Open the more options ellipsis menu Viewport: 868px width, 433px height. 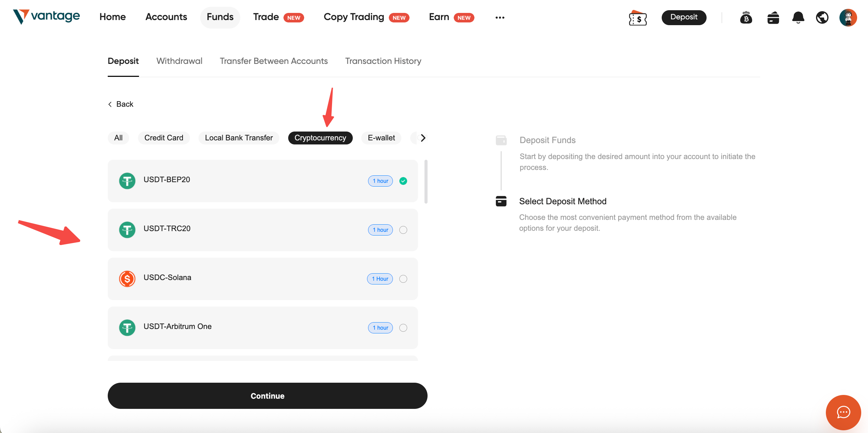click(x=500, y=17)
